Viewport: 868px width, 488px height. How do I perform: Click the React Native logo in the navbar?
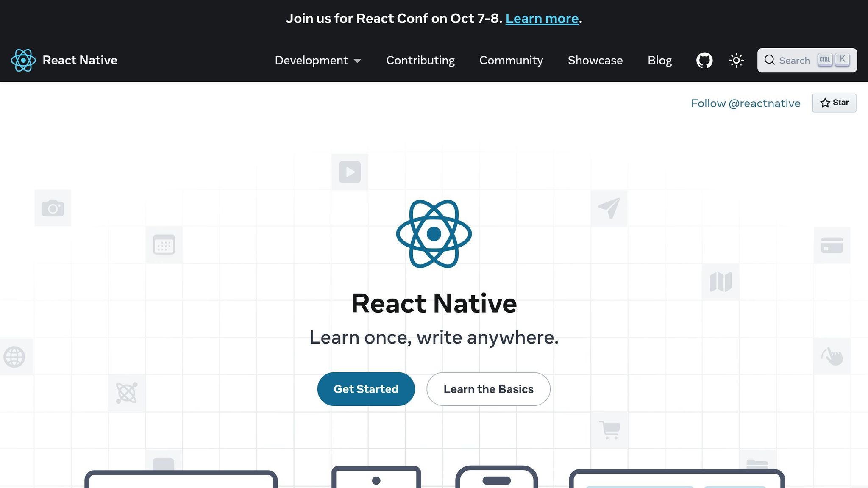(64, 60)
